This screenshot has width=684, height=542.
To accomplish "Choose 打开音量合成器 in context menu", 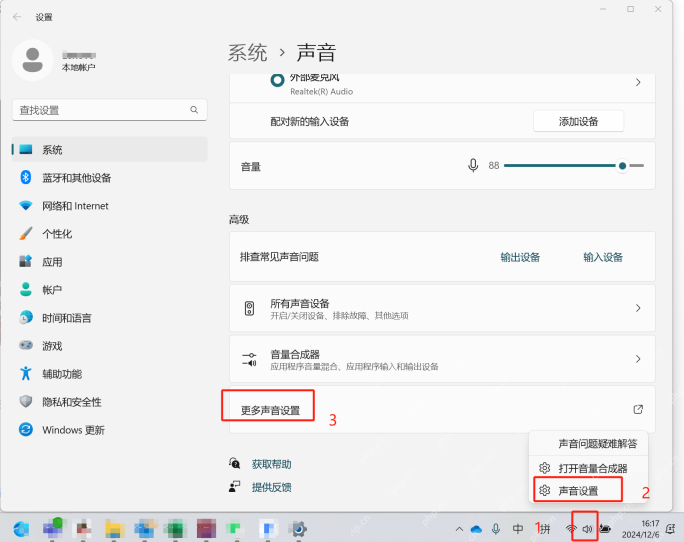I will click(x=588, y=468).
